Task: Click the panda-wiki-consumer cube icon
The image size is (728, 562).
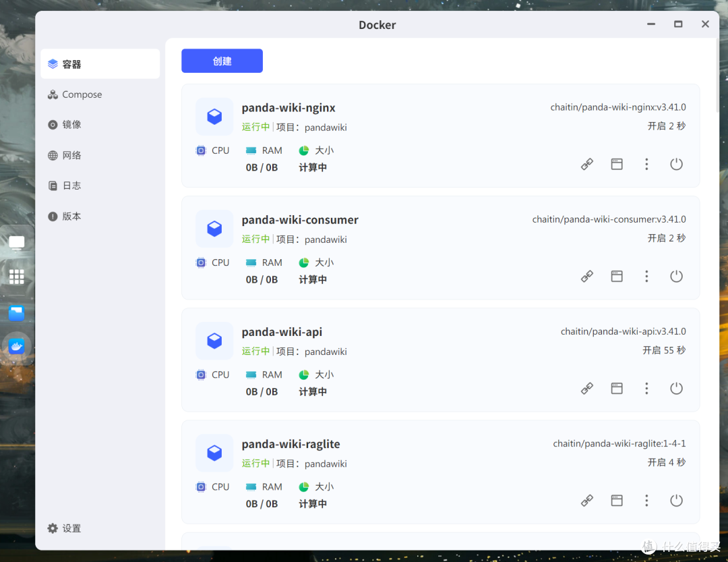Action: (x=214, y=228)
